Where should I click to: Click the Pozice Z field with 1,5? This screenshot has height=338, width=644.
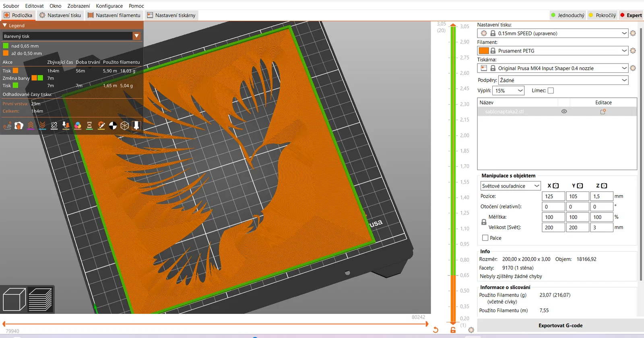coord(602,196)
